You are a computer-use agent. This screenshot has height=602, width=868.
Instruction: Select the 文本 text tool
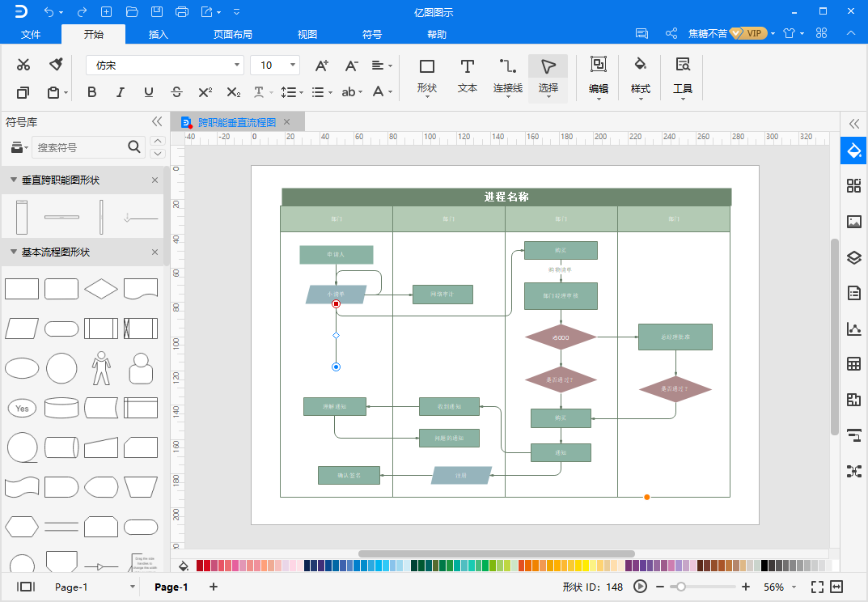pyautogui.click(x=468, y=76)
